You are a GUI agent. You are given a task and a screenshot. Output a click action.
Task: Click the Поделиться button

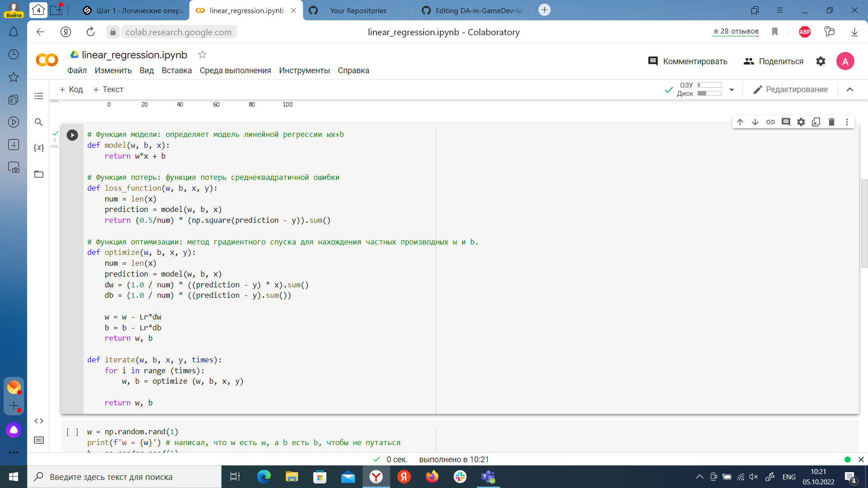[x=774, y=61]
